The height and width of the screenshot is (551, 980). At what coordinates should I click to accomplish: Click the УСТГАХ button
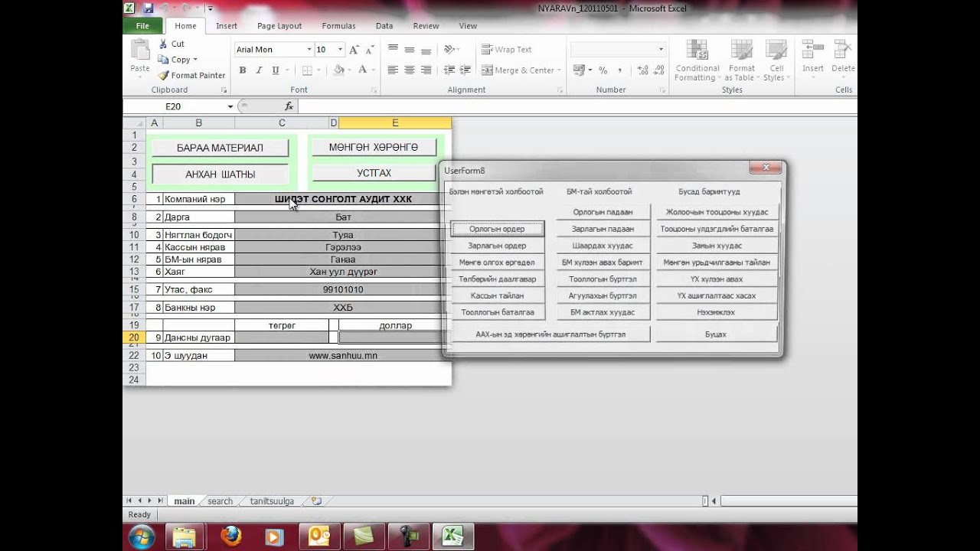coord(374,173)
